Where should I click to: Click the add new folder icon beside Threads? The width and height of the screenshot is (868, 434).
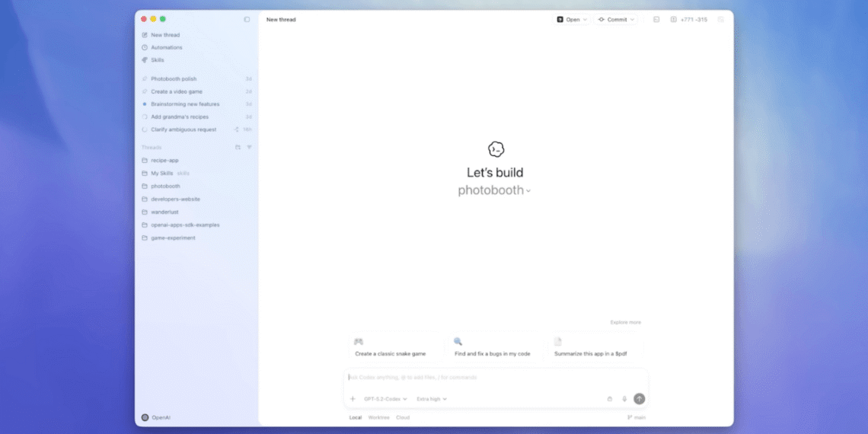tap(238, 147)
